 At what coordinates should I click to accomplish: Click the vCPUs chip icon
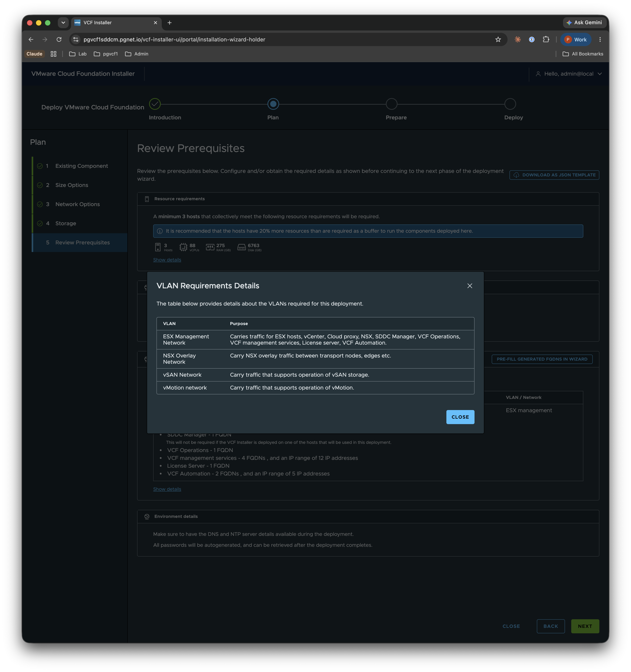pos(183,247)
